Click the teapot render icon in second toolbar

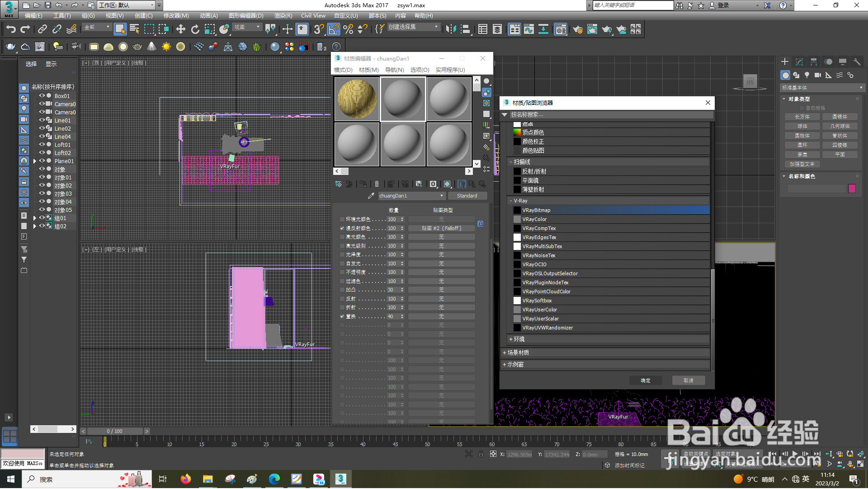[11, 47]
